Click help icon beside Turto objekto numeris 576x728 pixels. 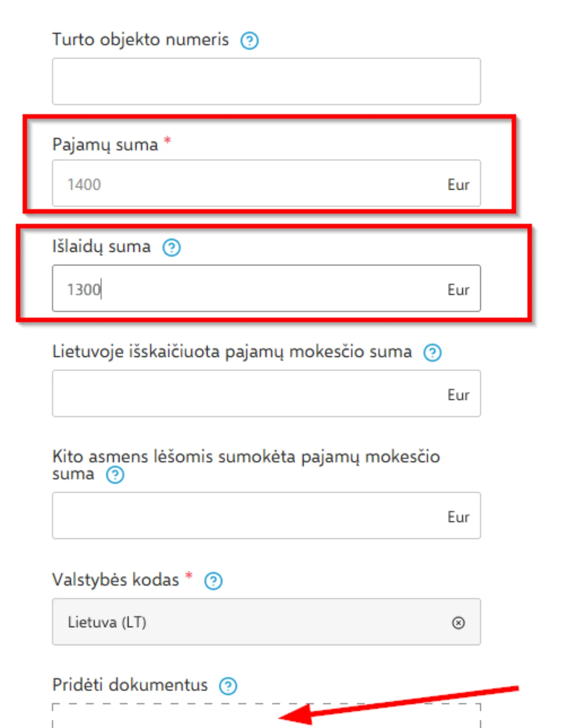pos(249,41)
